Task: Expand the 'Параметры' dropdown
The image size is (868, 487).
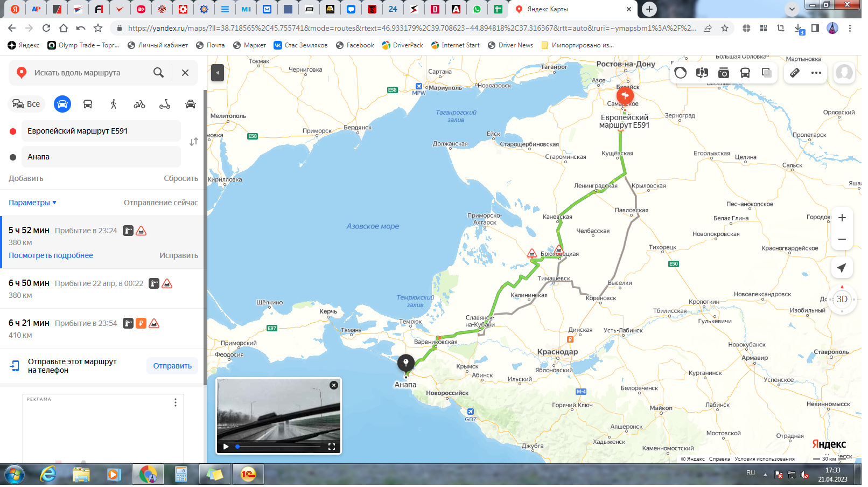Action: 32,203
